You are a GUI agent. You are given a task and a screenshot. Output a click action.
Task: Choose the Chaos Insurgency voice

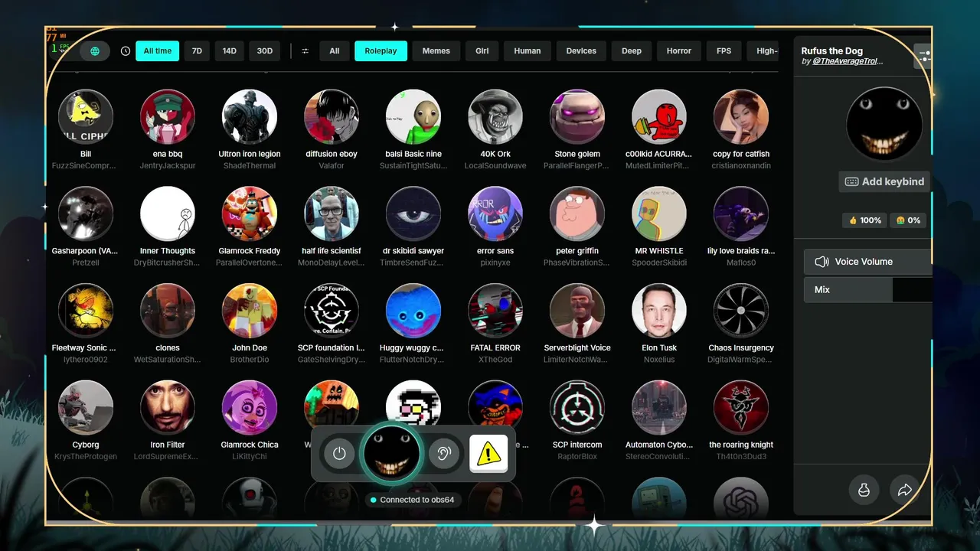click(741, 311)
